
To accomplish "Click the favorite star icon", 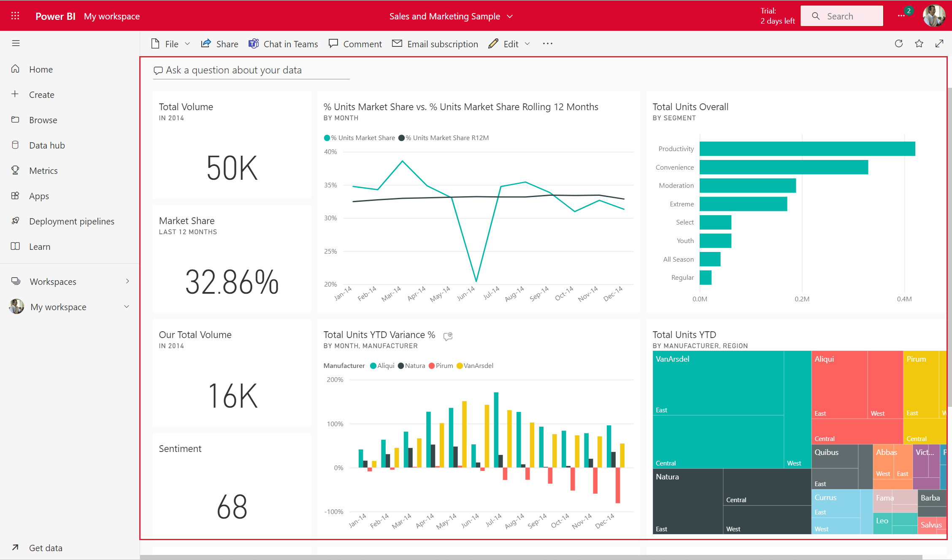I will tap(919, 43).
